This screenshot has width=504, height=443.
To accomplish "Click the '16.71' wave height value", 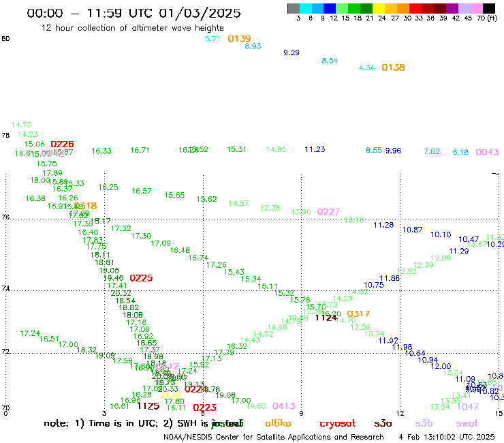I will tap(140, 150).
